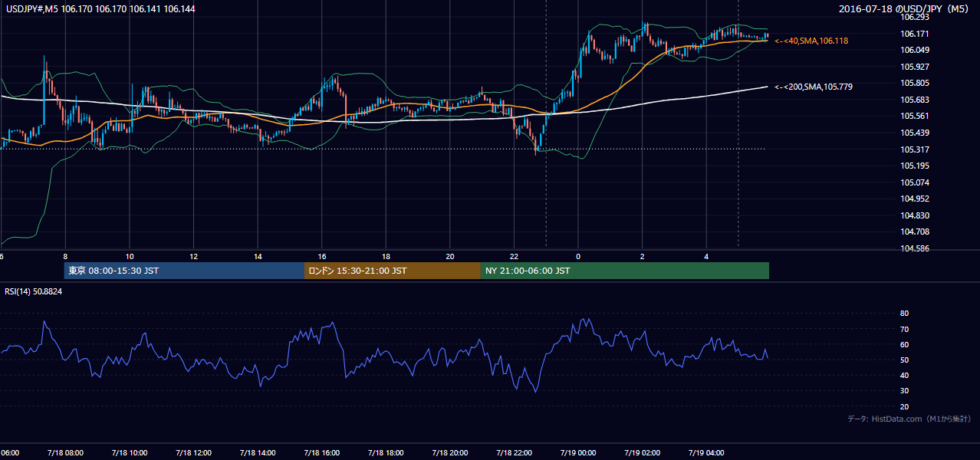Click the 7/18 18:00 time label
Screen dimensions: 980x460
(385, 453)
